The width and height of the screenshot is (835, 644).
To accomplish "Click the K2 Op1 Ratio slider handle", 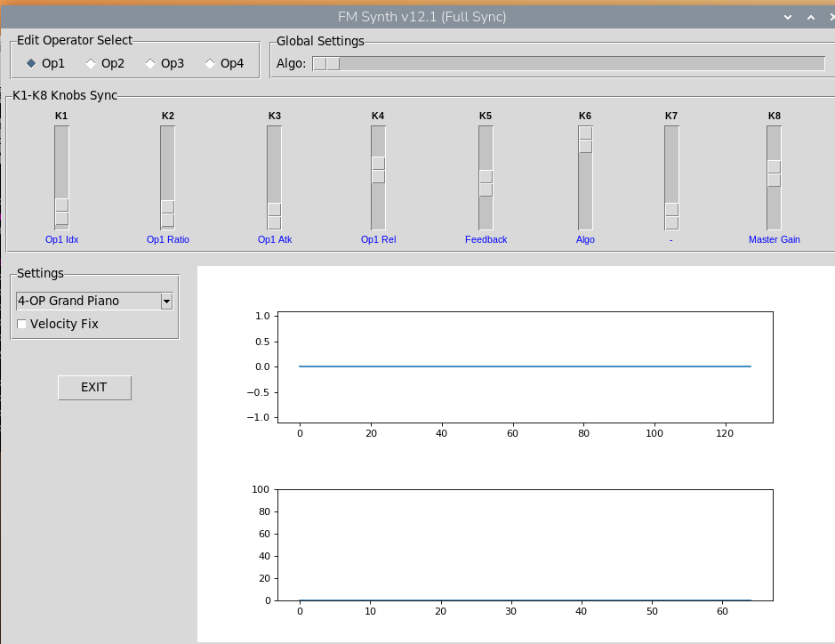I will click(x=167, y=213).
